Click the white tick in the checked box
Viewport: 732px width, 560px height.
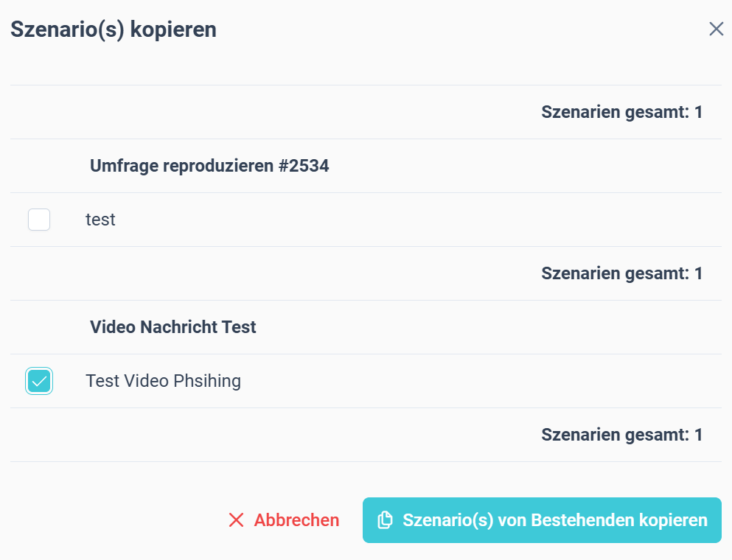coord(39,381)
